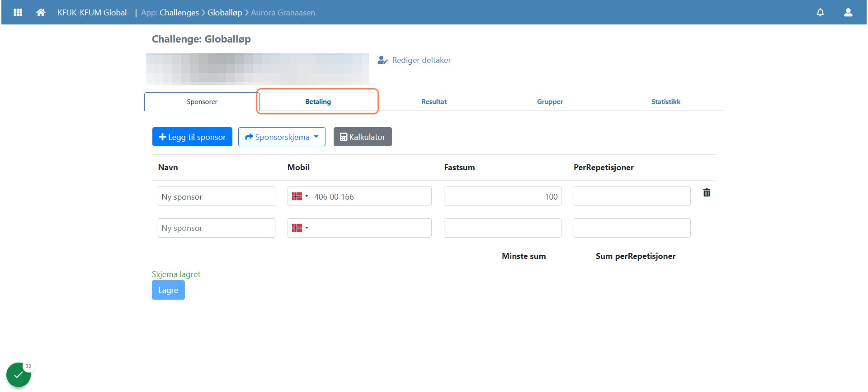Image resolution: width=868 pixels, height=392 pixels.
Task: Focus first row Ny sponsor name field
Action: (x=217, y=196)
